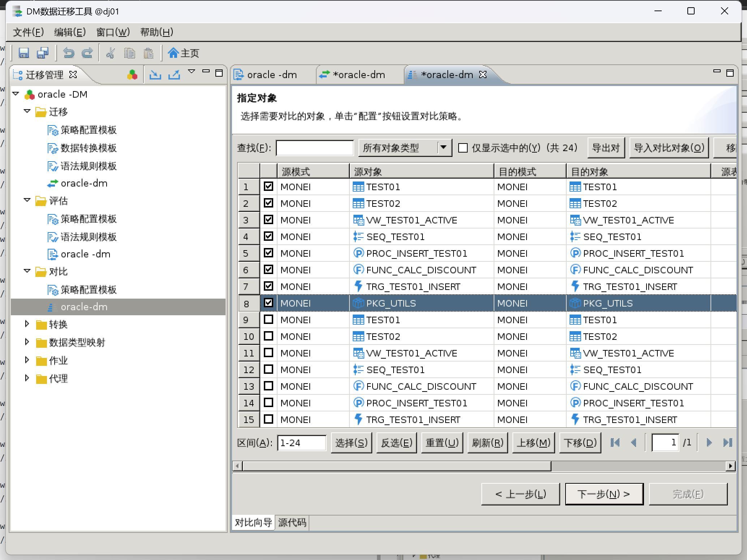
Task: Click the colored new-project icon in 迁移管理 panel
Action: [x=132, y=75]
